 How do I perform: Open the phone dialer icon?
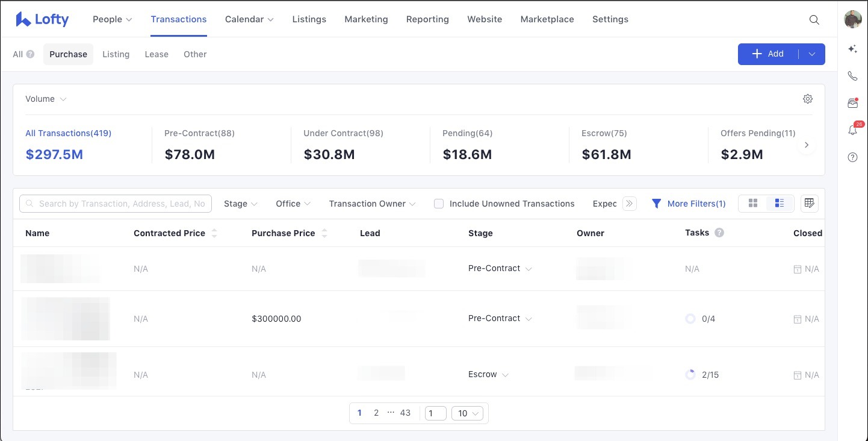click(852, 76)
